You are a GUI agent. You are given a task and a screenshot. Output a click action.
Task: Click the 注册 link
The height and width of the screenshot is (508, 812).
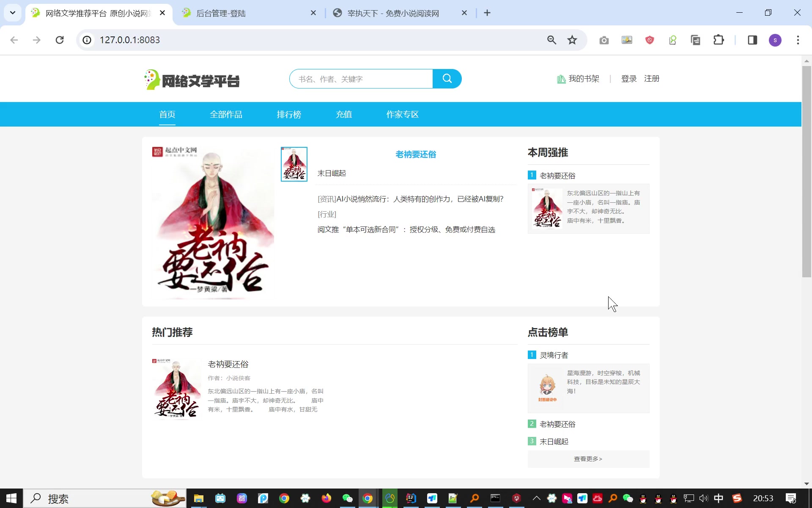pyautogui.click(x=652, y=79)
